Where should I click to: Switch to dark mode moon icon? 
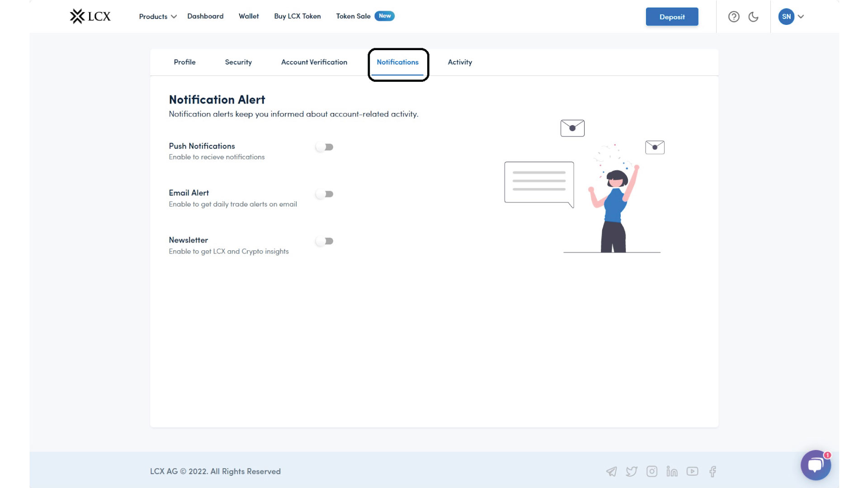click(x=753, y=17)
